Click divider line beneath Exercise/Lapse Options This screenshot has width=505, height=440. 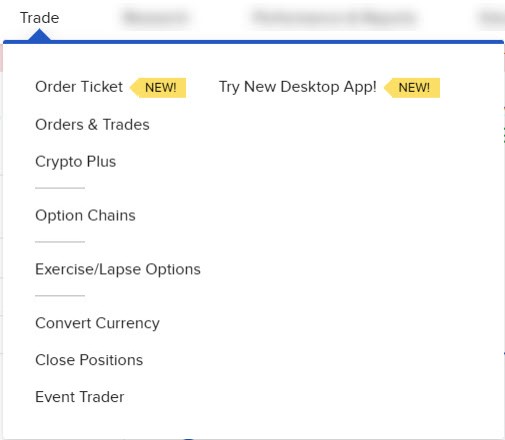[x=60, y=295]
